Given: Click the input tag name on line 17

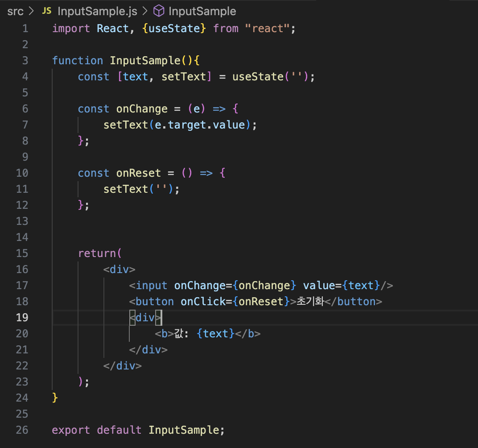Looking at the screenshot, I should [x=152, y=286].
